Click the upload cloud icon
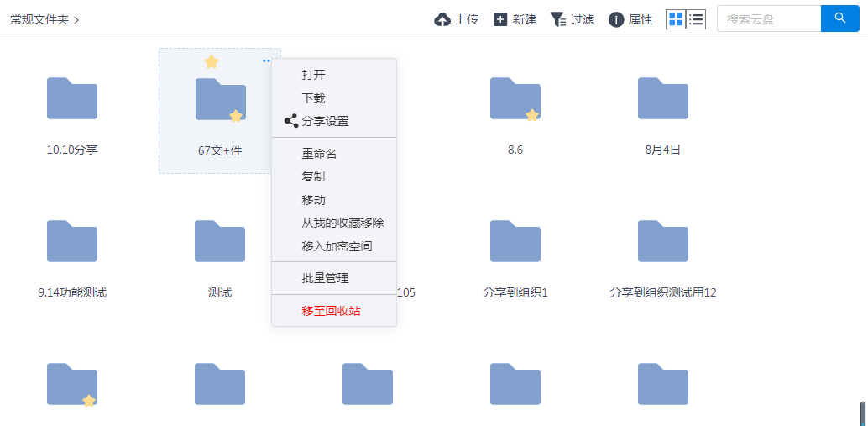The width and height of the screenshot is (868, 426). click(442, 20)
